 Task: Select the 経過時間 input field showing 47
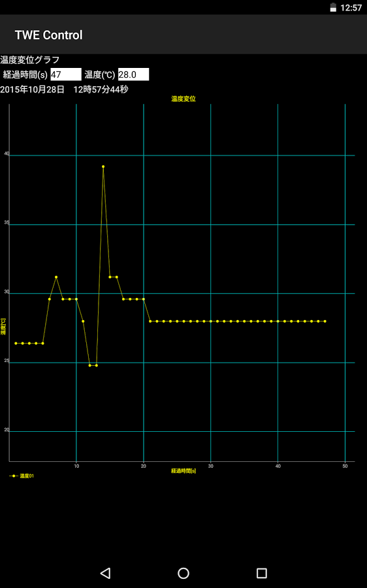pos(66,74)
